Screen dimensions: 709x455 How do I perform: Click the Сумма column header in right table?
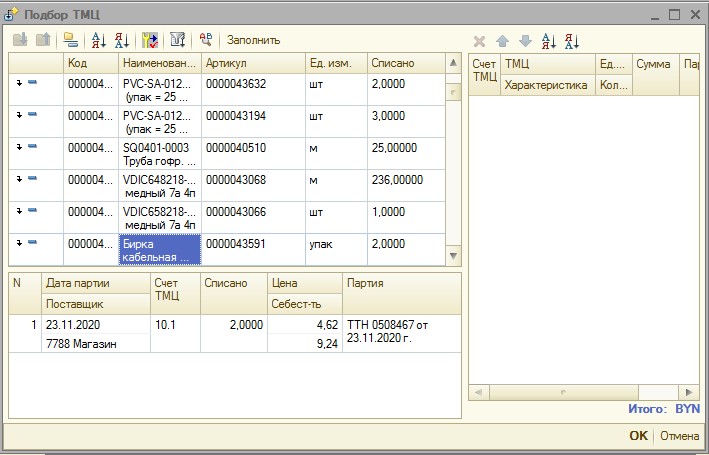point(654,64)
